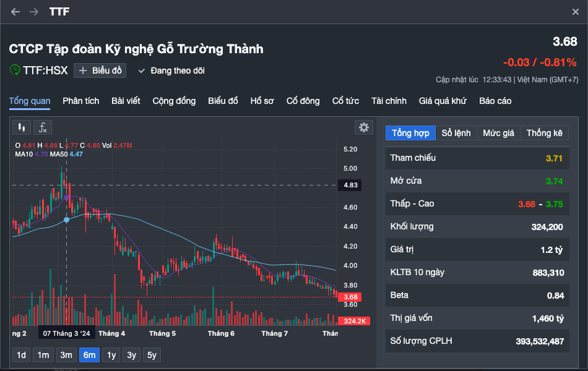Screen dimensions: 588x371
Task: Open the Tài chính tab
Action: 389,101
